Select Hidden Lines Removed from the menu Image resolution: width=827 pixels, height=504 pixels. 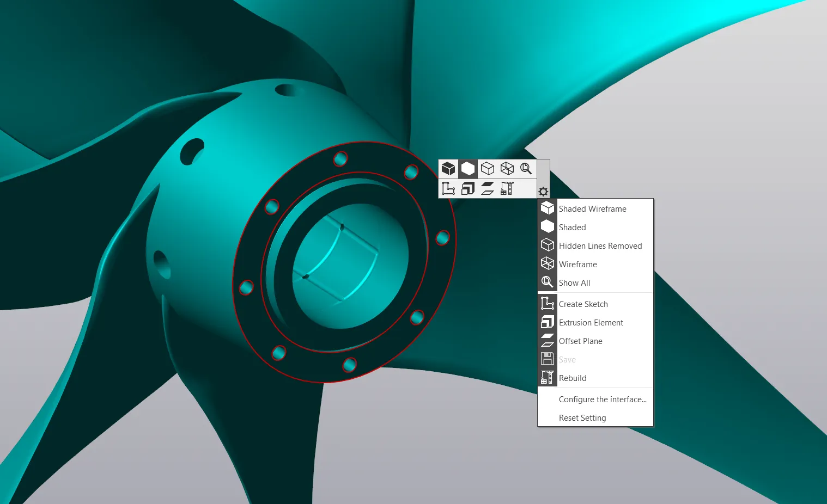tap(595, 246)
